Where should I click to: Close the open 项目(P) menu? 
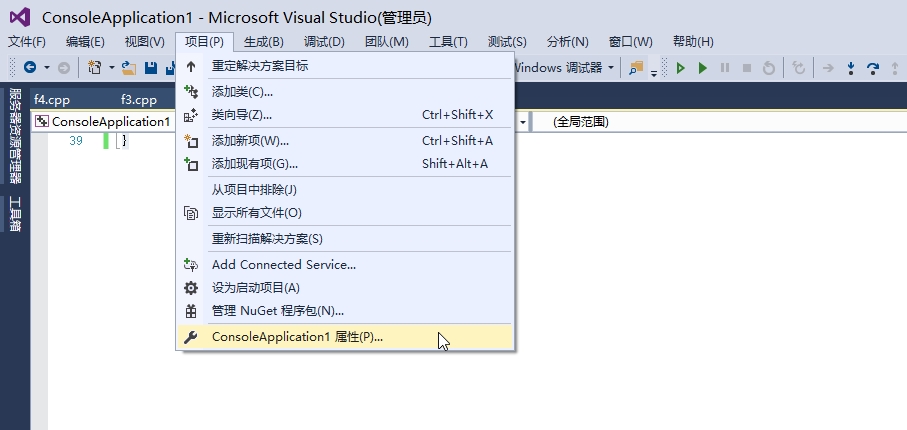[x=204, y=42]
